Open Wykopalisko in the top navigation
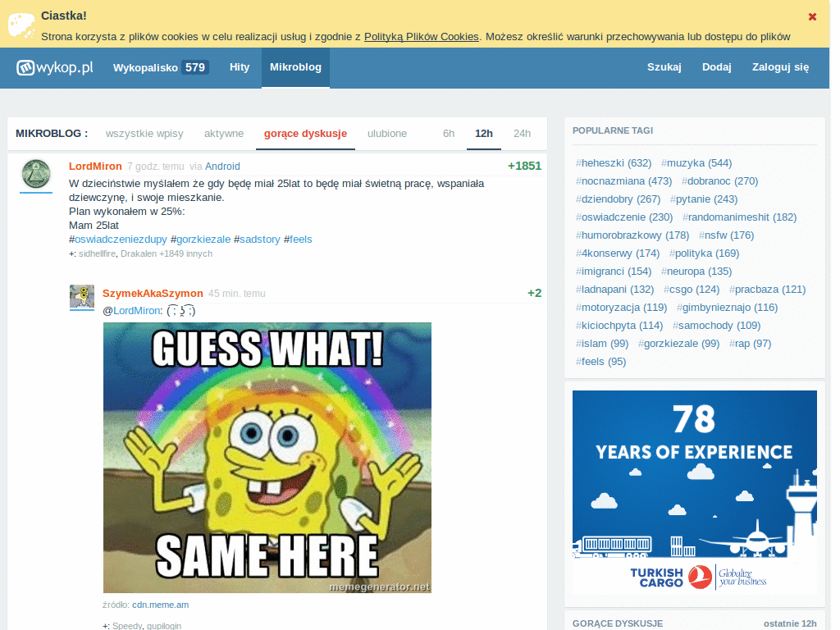The height and width of the screenshot is (630, 840). click(x=161, y=67)
